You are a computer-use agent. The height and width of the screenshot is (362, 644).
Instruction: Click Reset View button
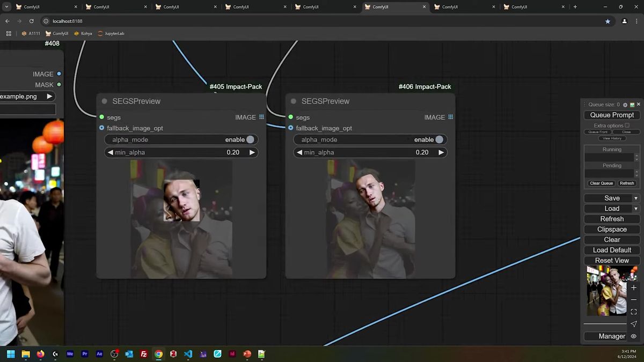[612, 260]
